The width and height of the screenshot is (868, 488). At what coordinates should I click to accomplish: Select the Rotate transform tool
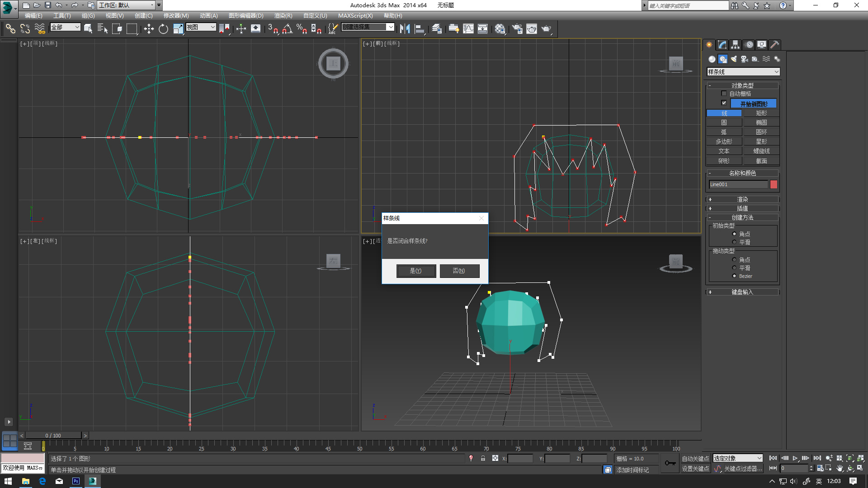pos(163,29)
